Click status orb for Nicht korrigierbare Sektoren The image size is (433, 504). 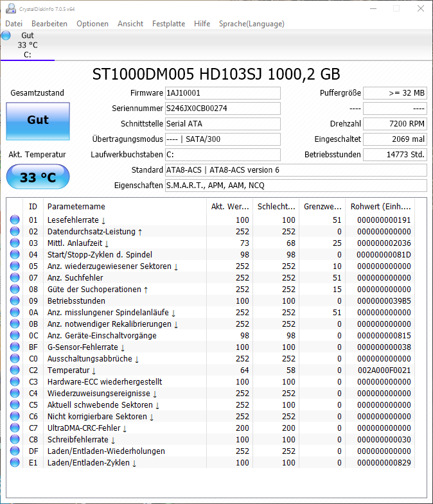click(15, 416)
